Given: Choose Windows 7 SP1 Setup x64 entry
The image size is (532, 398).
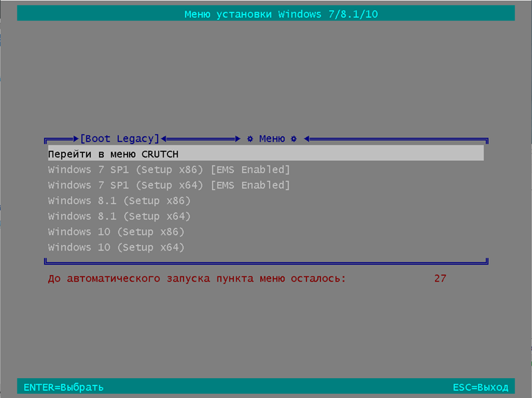Looking at the screenshot, I should 169,185.
